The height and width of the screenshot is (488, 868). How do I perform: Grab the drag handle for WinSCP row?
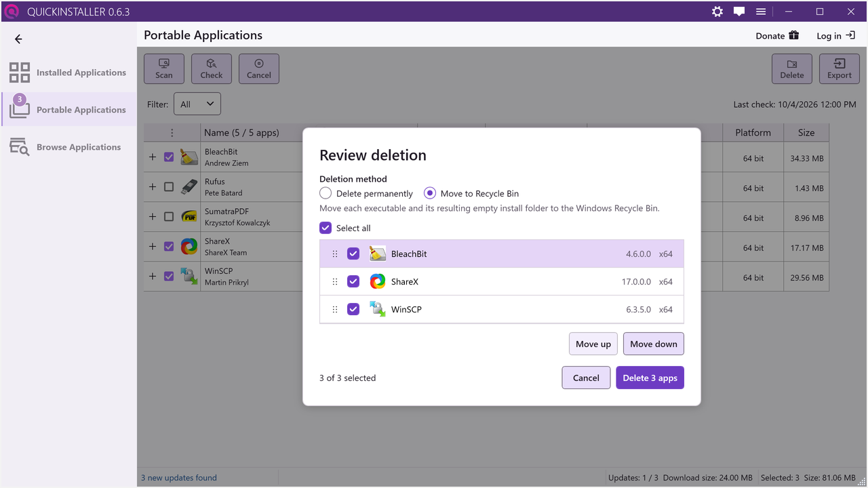335,310
